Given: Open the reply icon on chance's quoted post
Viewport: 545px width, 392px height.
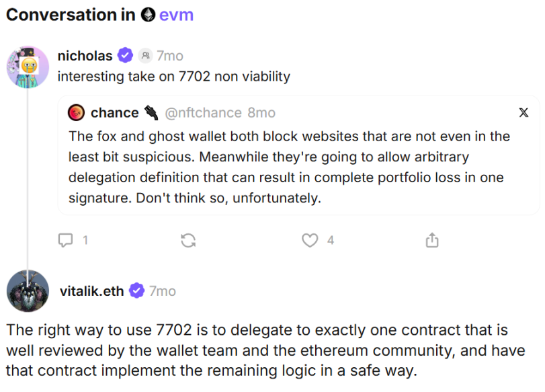Looking at the screenshot, I should click(x=66, y=239).
